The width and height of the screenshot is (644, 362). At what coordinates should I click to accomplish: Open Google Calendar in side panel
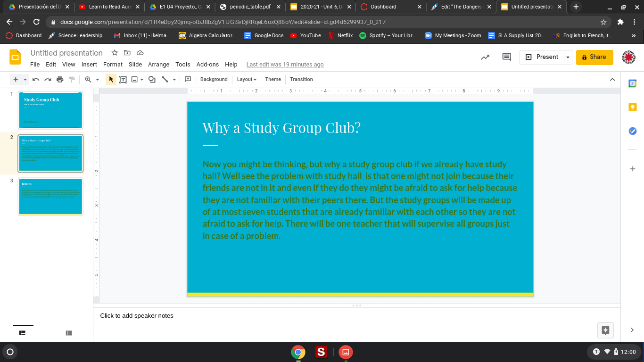(633, 83)
